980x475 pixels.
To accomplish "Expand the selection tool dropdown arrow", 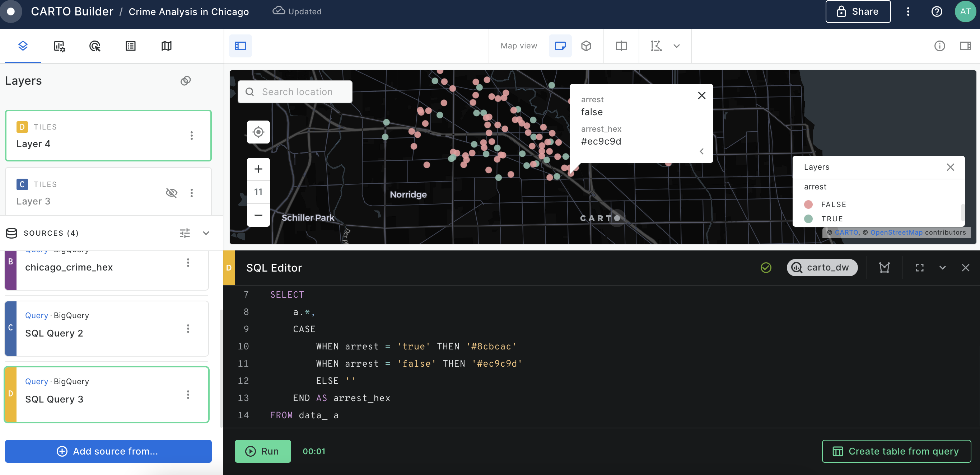I will (676, 46).
